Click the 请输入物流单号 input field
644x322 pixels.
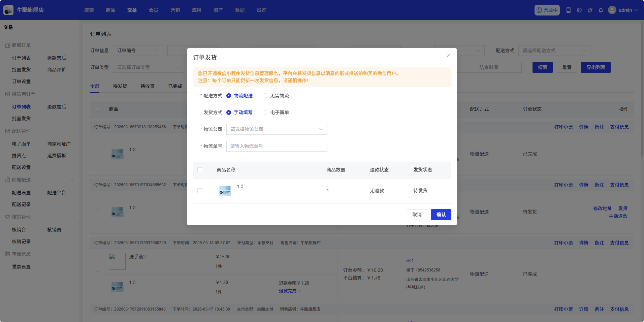point(277,146)
